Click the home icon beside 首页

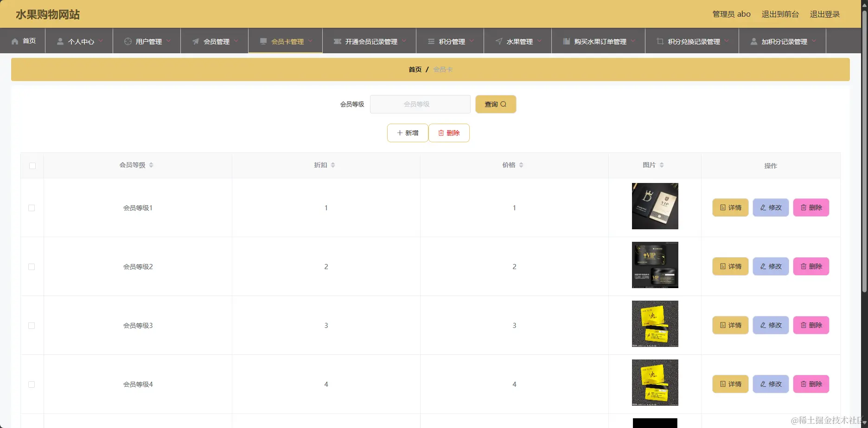point(15,41)
